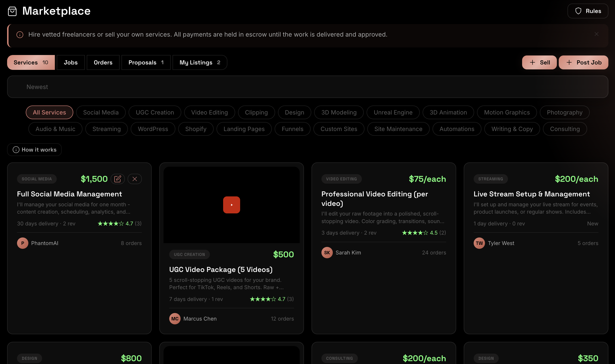The image size is (615, 364).
Task: Play the UGC Video Package preview video
Action: click(x=231, y=205)
